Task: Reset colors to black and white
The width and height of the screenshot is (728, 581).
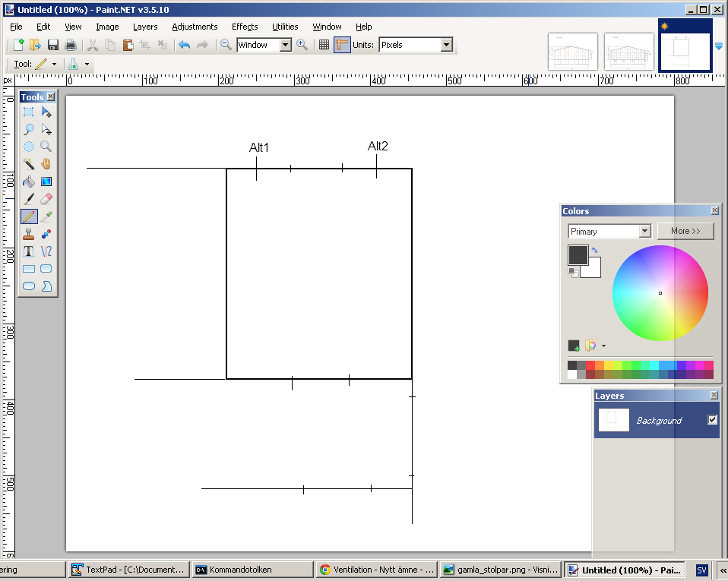Action: (x=573, y=272)
